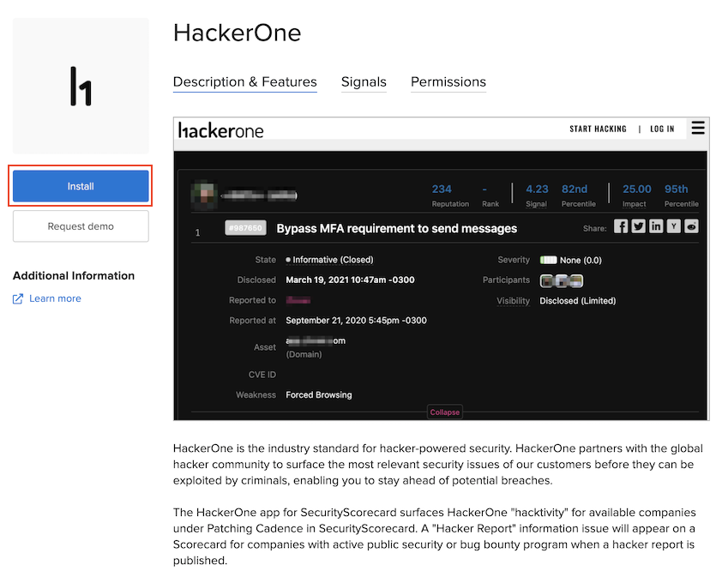This screenshot has height=577, width=728.
Task: Share the report via Twitter icon
Action: click(x=638, y=226)
